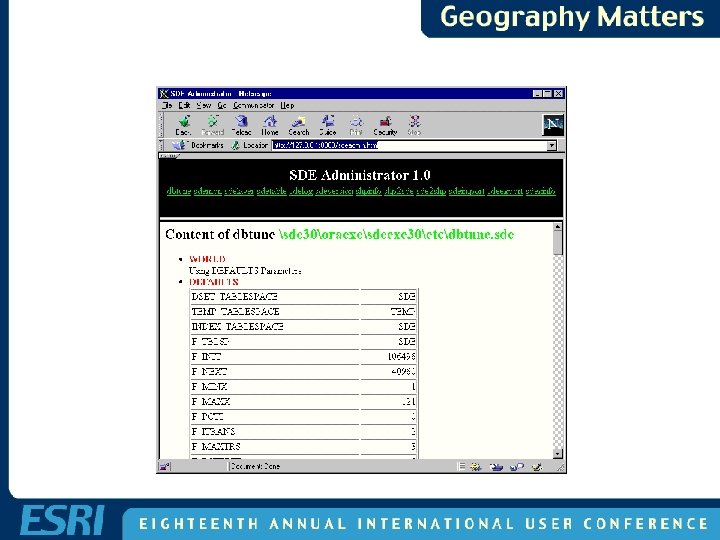
Task: Click the status bar security lock icon
Action: [x=164, y=467]
